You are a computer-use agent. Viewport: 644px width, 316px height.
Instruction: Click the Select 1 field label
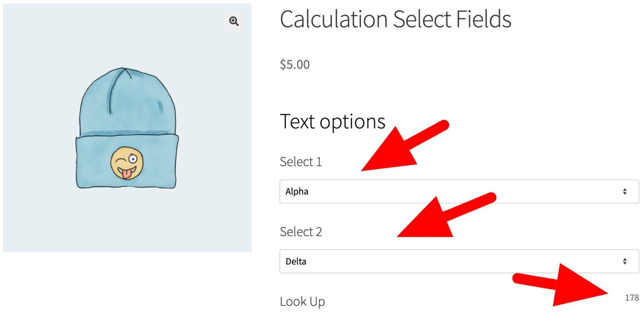click(301, 162)
